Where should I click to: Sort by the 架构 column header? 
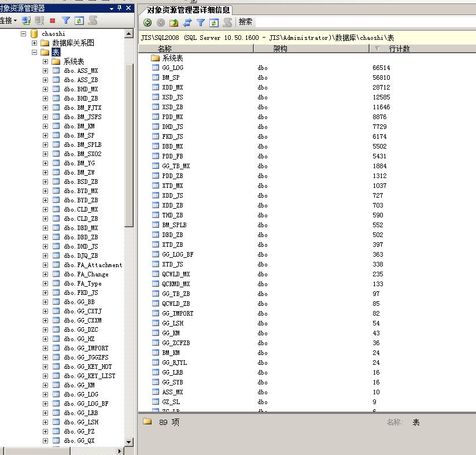coord(312,49)
